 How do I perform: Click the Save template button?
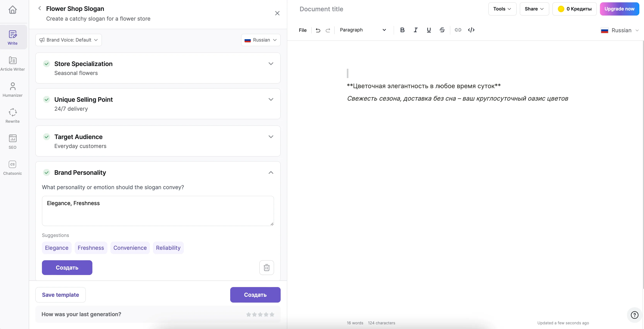pyautogui.click(x=61, y=295)
